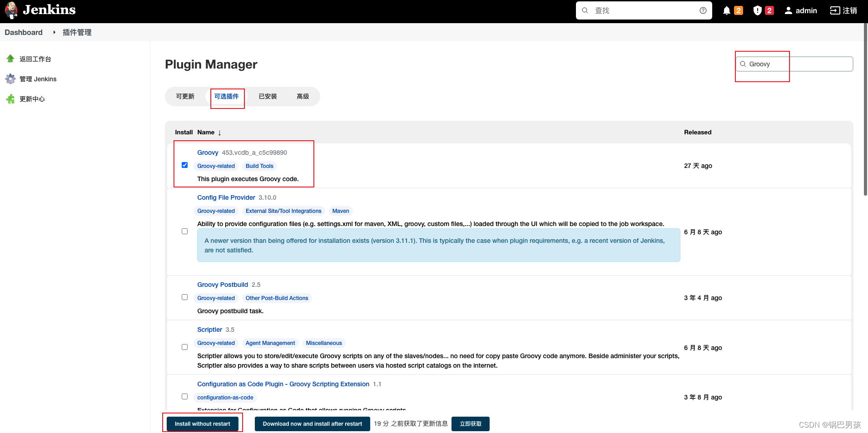Click Groovy-related tag under Scriptler

point(216,343)
